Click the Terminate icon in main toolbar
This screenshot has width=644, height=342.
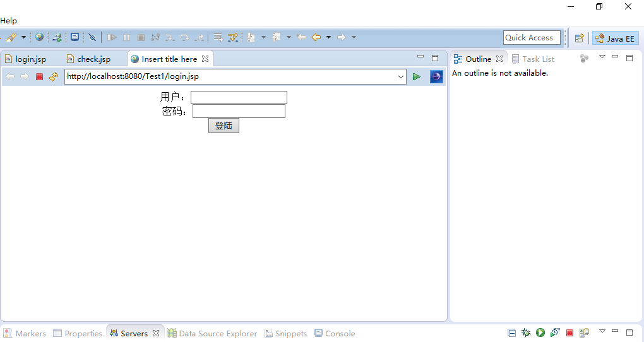pyautogui.click(x=141, y=37)
